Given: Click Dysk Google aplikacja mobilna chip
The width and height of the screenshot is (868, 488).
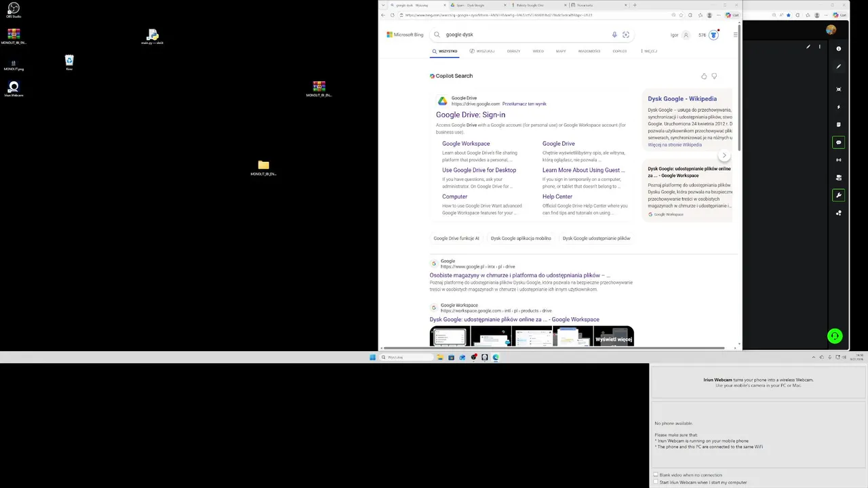Looking at the screenshot, I should pyautogui.click(x=521, y=238).
